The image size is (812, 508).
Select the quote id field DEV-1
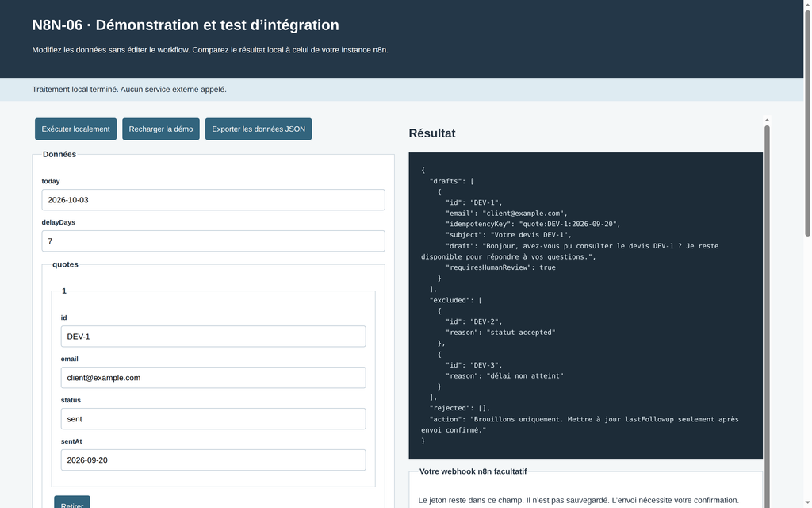coord(213,337)
